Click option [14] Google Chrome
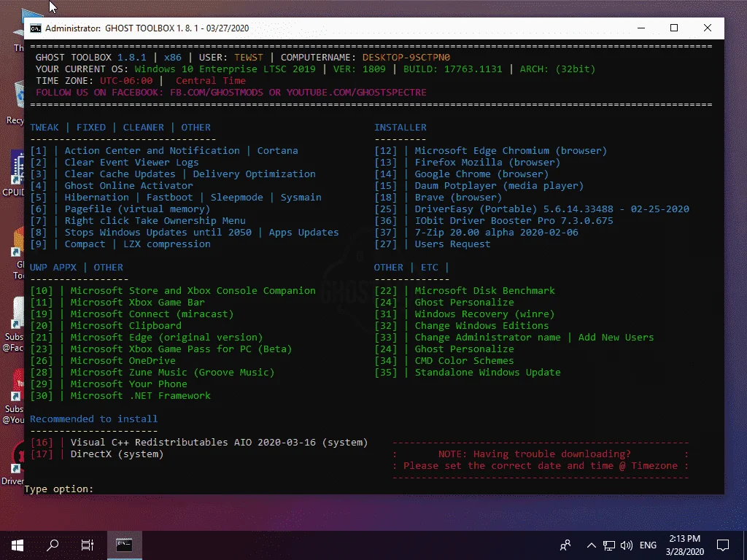 [x=462, y=174]
